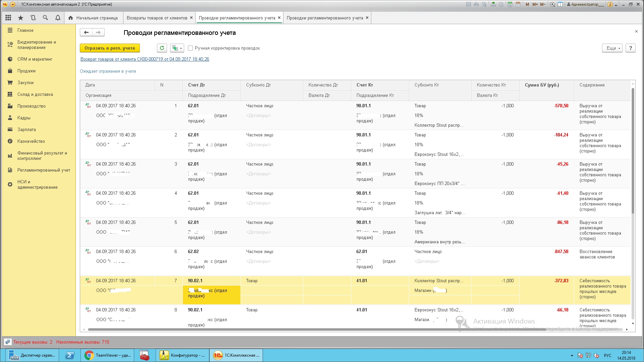
Task: Open the Возврат товаров от клиента document link
Action: tap(145, 59)
